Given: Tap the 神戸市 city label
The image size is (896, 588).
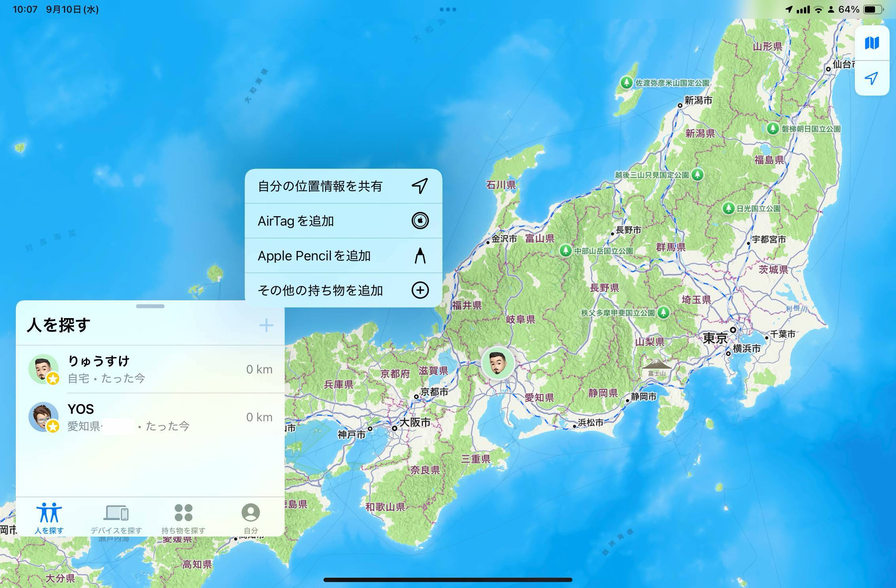Looking at the screenshot, I should pyautogui.click(x=351, y=435).
